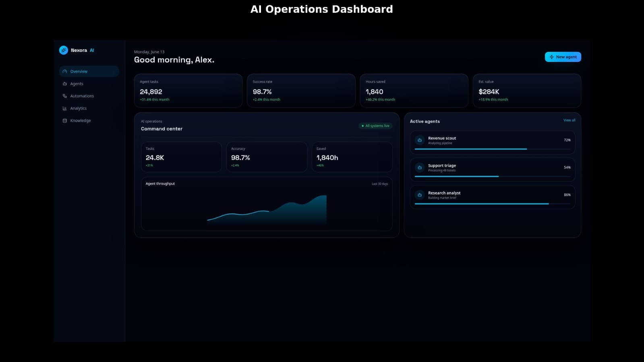Viewport: 644px width, 362px height.
Task: Click the Revenue scout agent name
Action: (x=442, y=138)
